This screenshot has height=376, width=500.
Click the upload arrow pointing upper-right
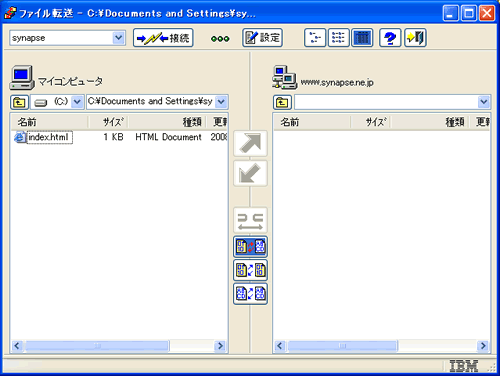[250, 144]
